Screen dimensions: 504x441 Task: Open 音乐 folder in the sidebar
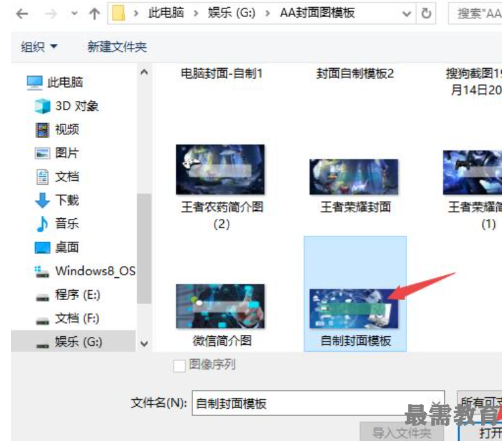tap(57, 223)
